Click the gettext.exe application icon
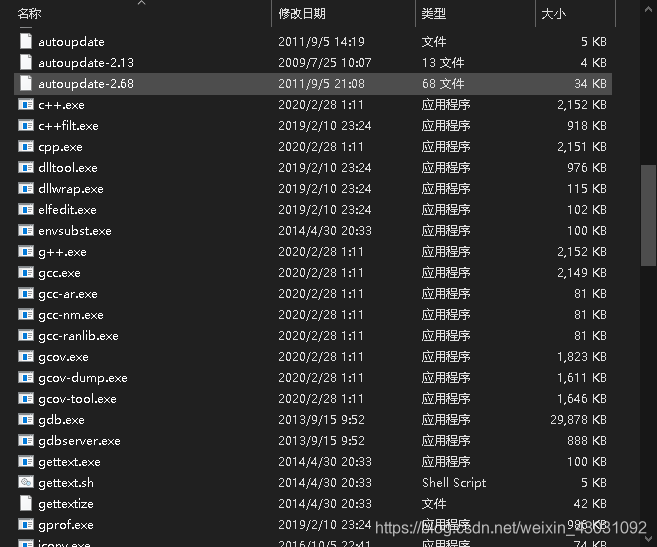The image size is (657, 547). click(x=26, y=461)
